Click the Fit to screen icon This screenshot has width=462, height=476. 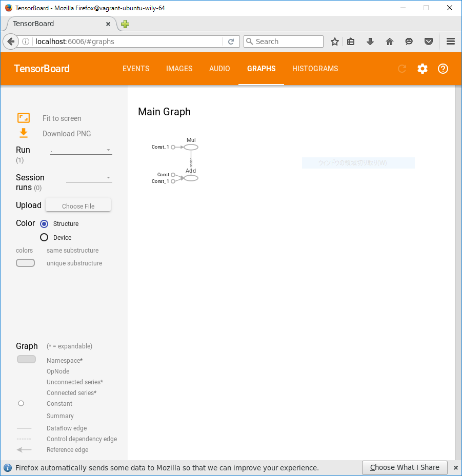[x=24, y=118]
